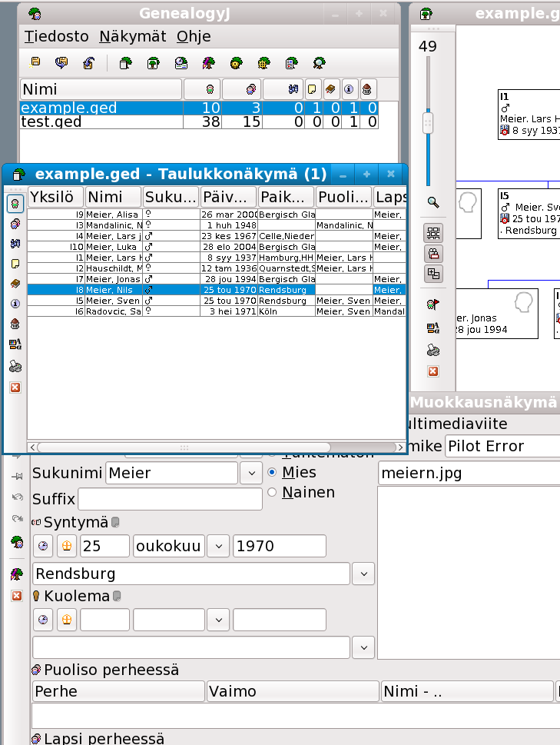Screen dimensions: 560x745
Task: Click the Yksilö column header in table
Action: [55, 196]
